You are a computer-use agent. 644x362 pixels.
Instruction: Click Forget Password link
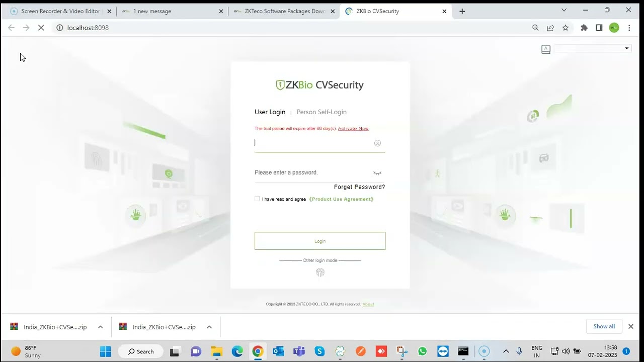pyautogui.click(x=359, y=187)
